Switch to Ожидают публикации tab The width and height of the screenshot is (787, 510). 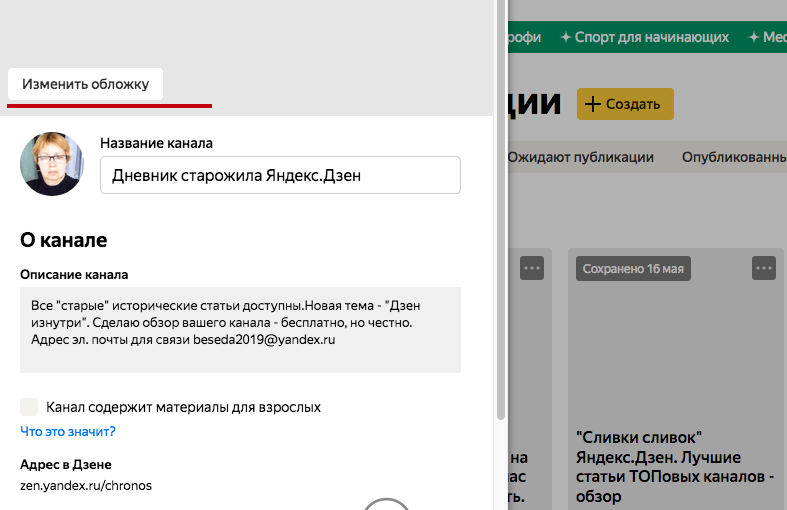pyautogui.click(x=580, y=157)
